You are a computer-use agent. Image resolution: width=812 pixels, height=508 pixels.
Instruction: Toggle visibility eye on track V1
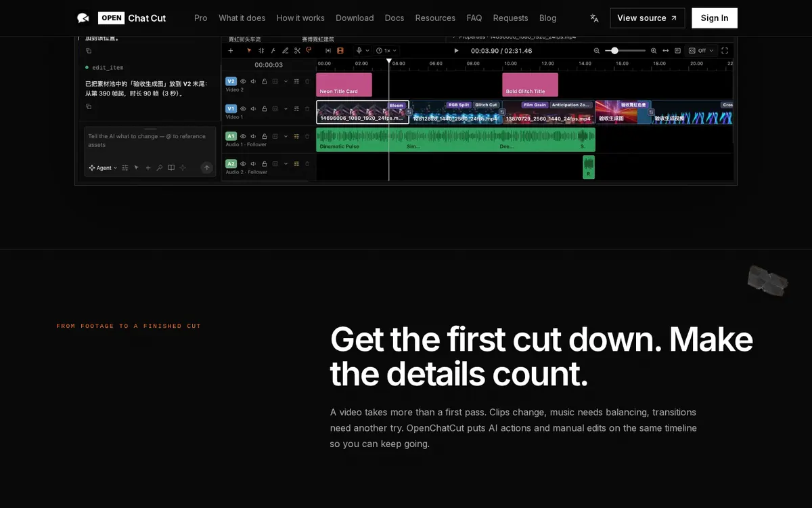point(243,108)
